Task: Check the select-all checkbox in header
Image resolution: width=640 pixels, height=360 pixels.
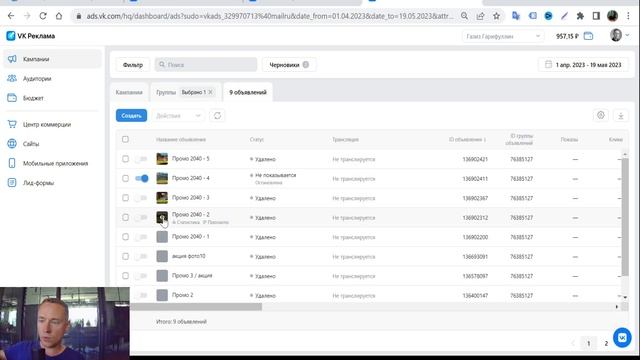Action: [125, 139]
